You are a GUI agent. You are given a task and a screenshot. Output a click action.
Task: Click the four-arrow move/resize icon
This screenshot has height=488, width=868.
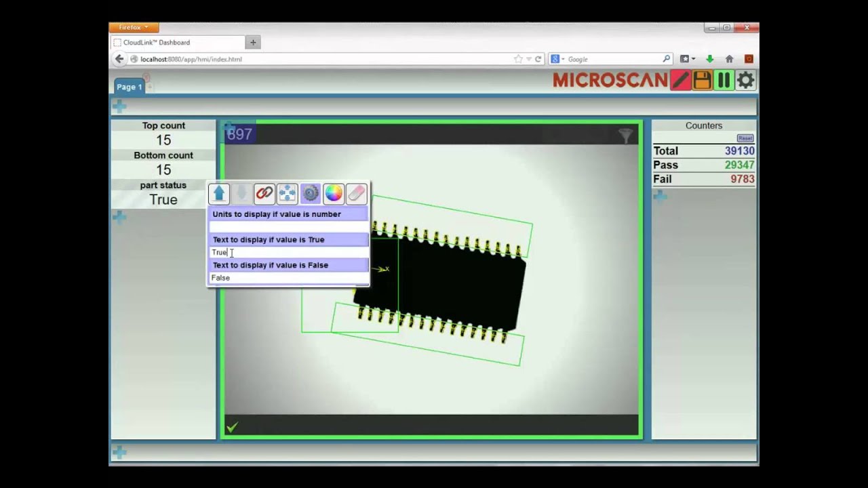288,194
